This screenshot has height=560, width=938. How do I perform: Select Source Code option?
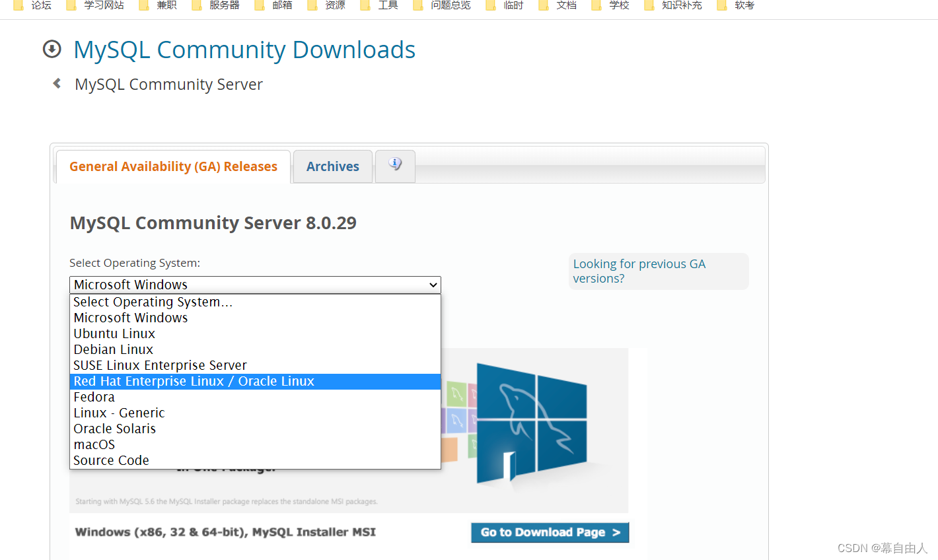pos(255,460)
